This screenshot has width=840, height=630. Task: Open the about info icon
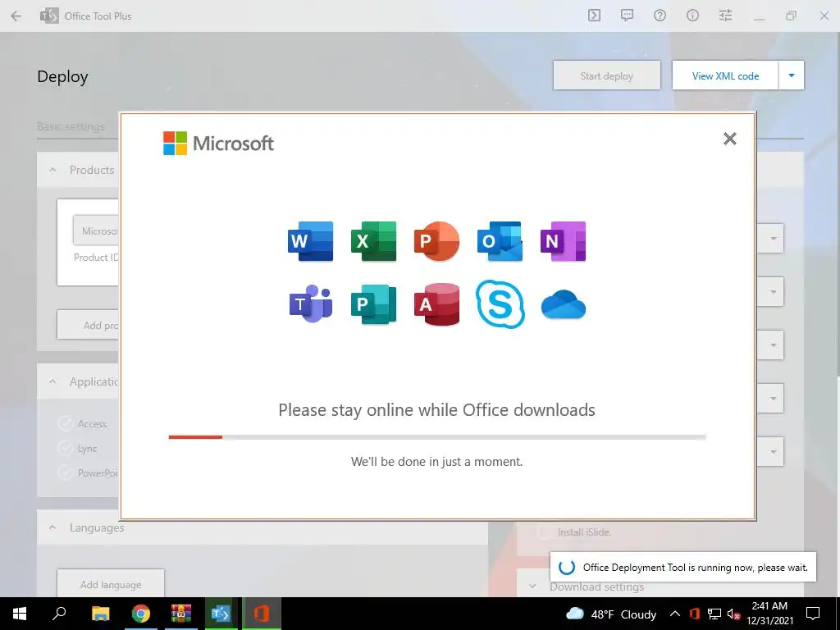click(x=692, y=16)
